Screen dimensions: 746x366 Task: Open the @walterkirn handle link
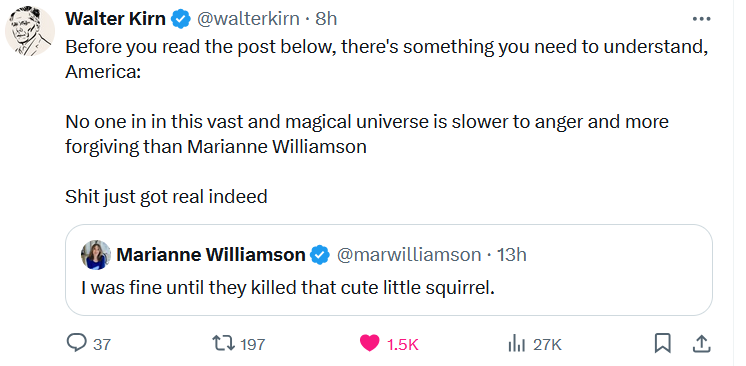pos(248,19)
